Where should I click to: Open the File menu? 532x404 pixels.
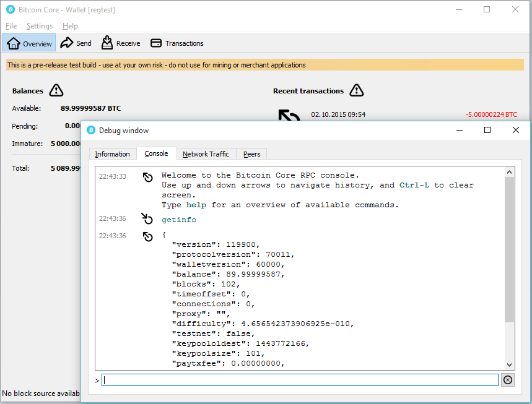11,26
